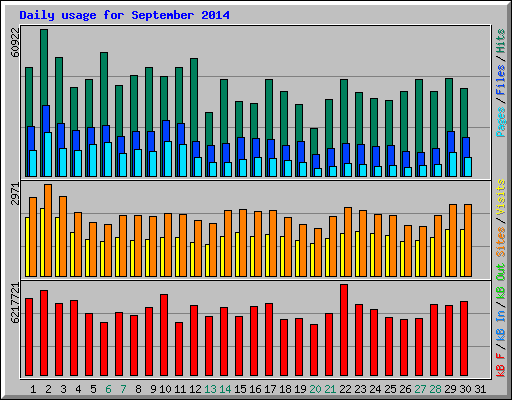Click the 'Pages' legend label
Viewport: 512px width, 400px height.
click(x=501, y=122)
